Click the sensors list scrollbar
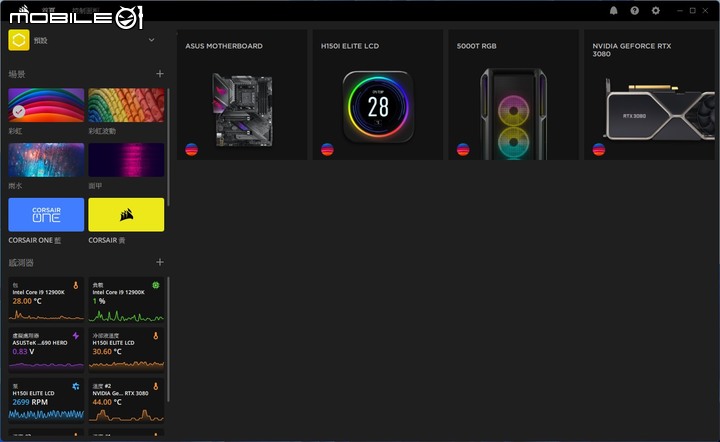Viewport: 720px width, 442px height. tap(169, 339)
